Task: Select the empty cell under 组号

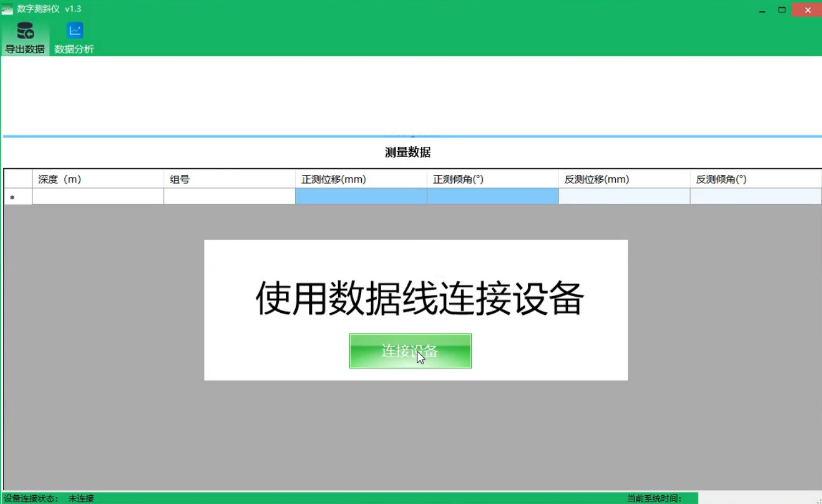Action: click(x=229, y=197)
